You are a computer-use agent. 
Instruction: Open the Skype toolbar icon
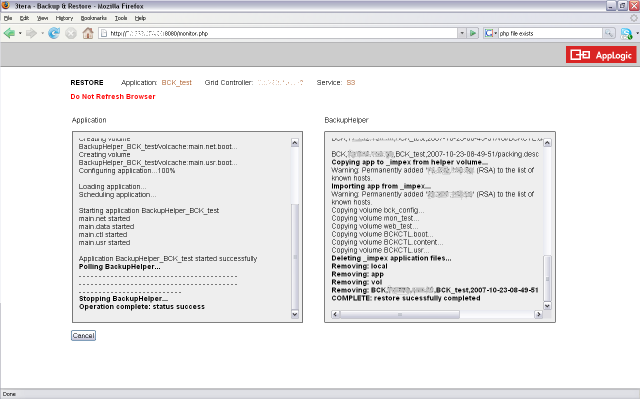click(626, 33)
